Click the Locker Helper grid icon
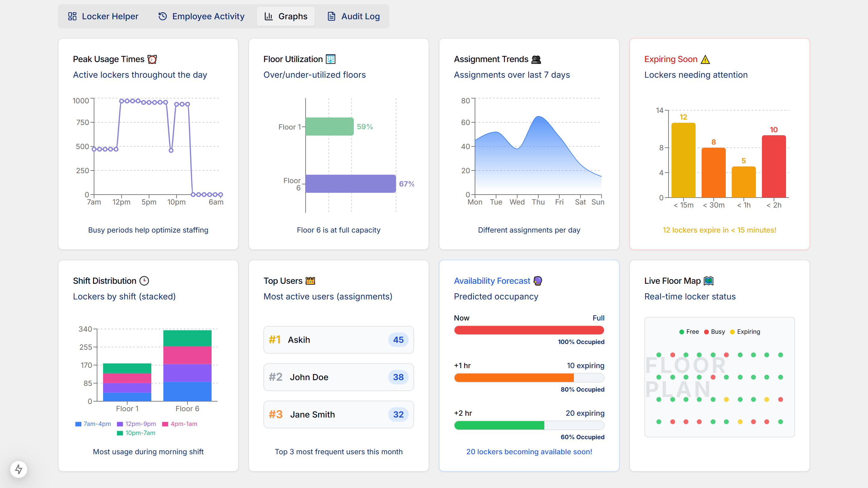The width and height of the screenshot is (868, 488). tap(72, 16)
